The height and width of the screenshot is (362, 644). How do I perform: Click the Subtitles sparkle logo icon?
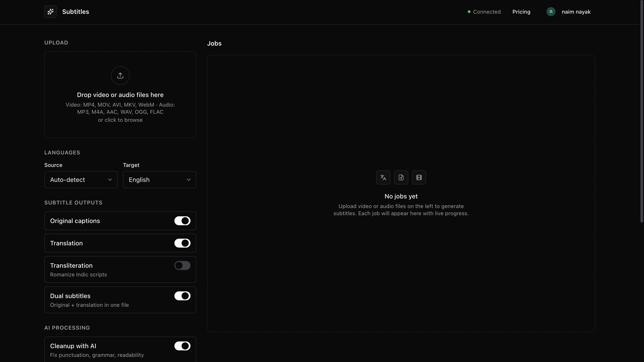[51, 12]
